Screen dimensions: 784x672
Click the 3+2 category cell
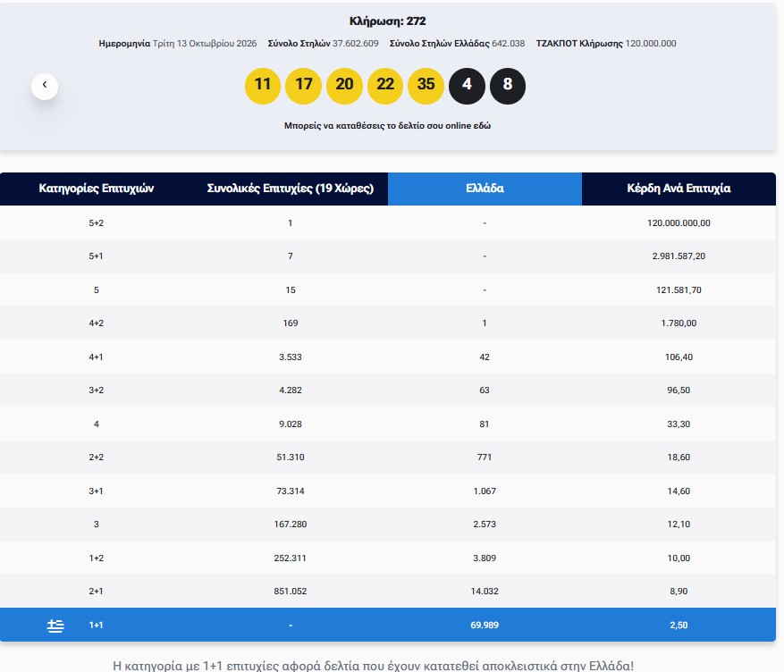pos(97,390)
